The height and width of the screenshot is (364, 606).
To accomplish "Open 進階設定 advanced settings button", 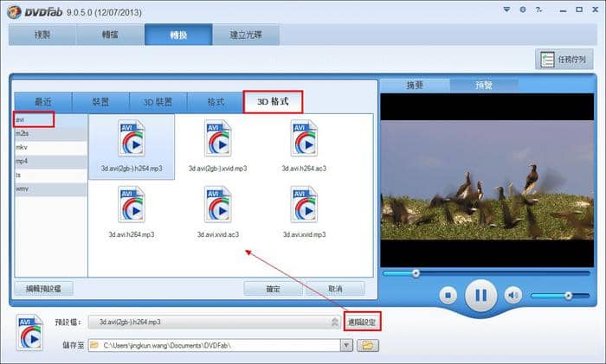I will [x=362, y=322].
